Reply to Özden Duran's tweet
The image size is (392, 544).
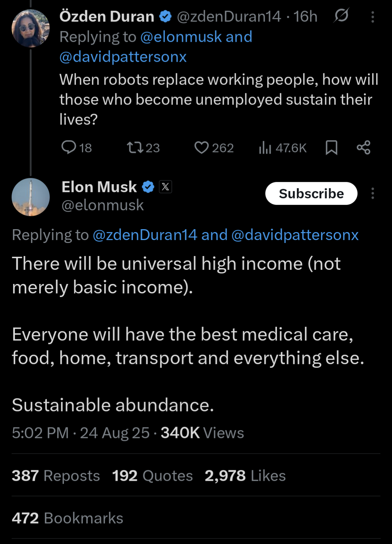[69, 147]
